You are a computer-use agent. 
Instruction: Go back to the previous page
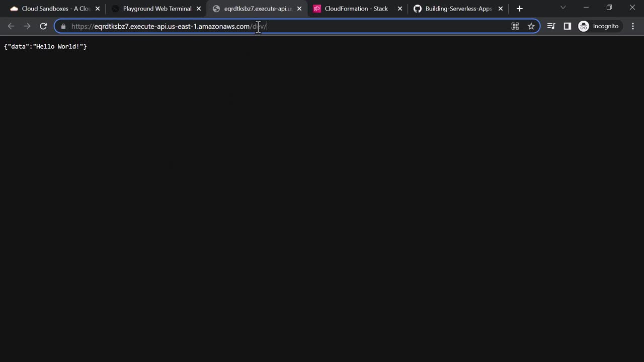[11, 26]
